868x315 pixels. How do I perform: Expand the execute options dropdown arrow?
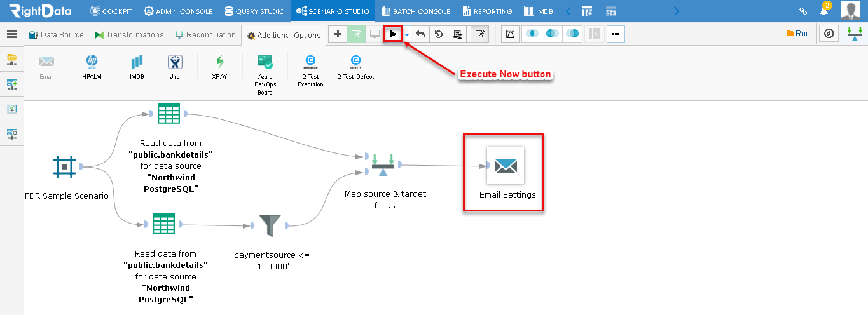[x=407, y=36]
